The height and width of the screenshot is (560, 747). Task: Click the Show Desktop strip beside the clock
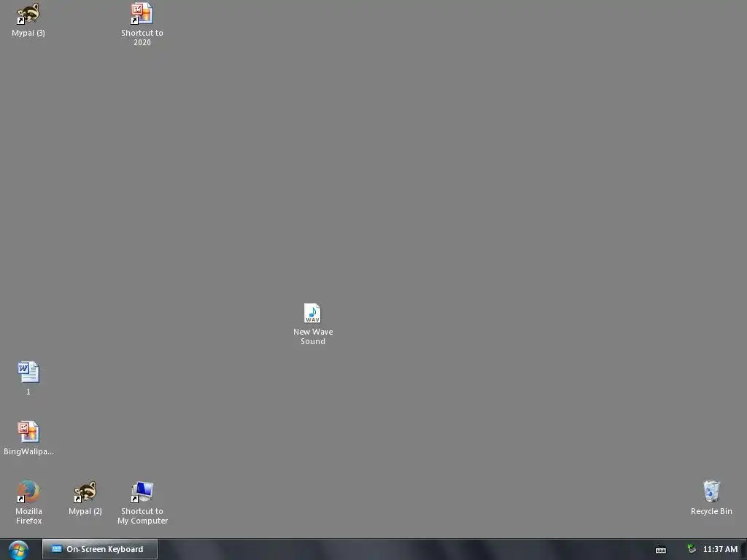coord(743,549)
